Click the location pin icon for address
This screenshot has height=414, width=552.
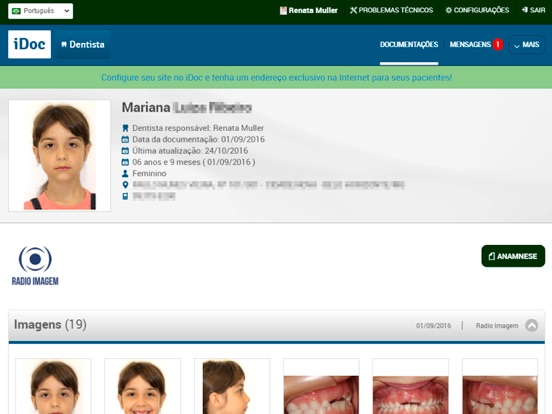pyautogui.click(x=125, y=185)
